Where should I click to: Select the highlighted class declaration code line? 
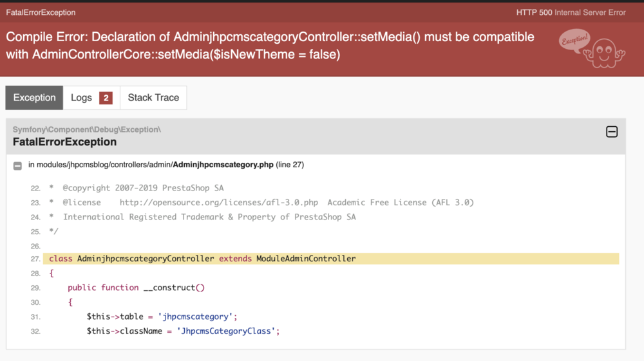pyautogui.click(x=202, y=259)
